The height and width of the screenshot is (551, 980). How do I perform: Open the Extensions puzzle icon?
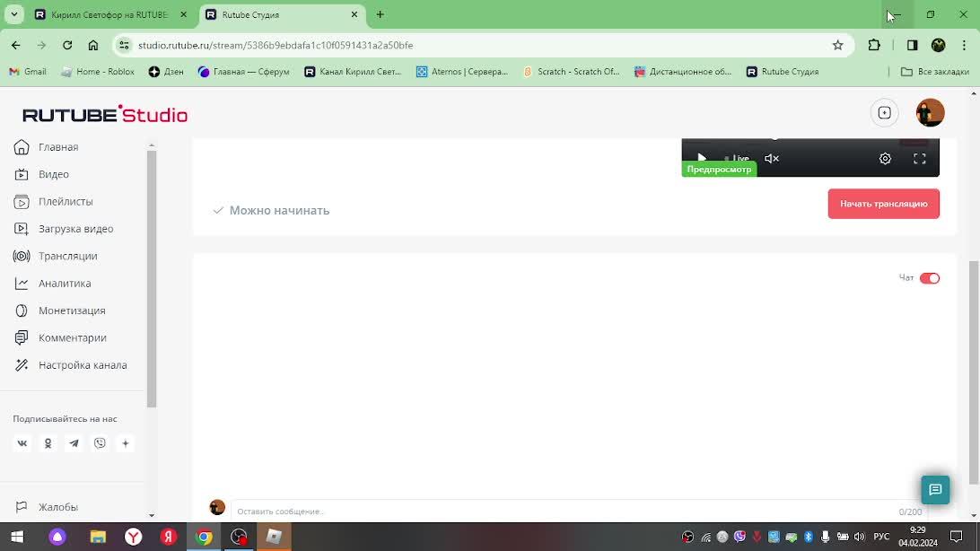pyautogui.click(x=874, y=45)
